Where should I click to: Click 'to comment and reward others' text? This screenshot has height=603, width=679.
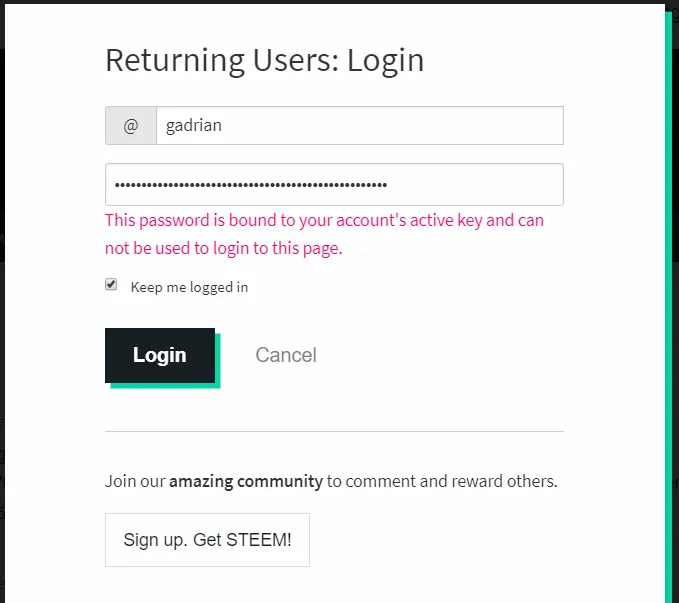(442, 481)
